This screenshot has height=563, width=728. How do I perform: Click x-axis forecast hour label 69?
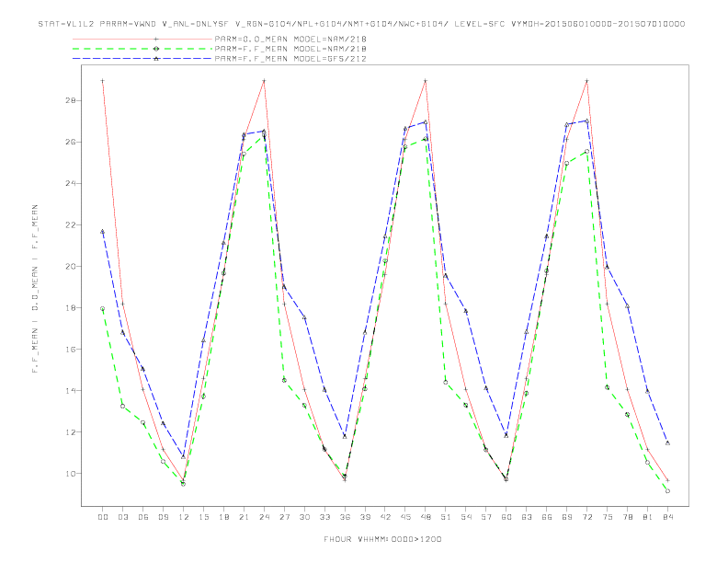tap(567, 517)
